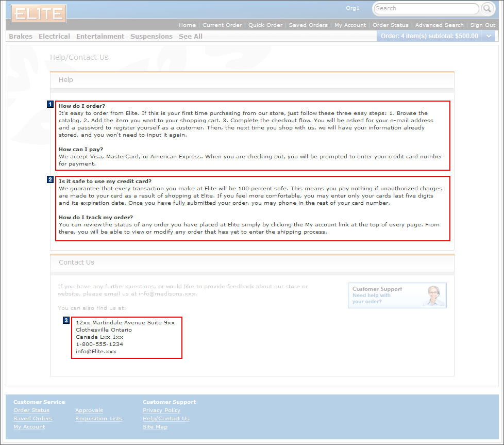This screenshot has width=504, height=445.
Task: Click the order subtotal $500.00 summary
Action: click(429, 36)
